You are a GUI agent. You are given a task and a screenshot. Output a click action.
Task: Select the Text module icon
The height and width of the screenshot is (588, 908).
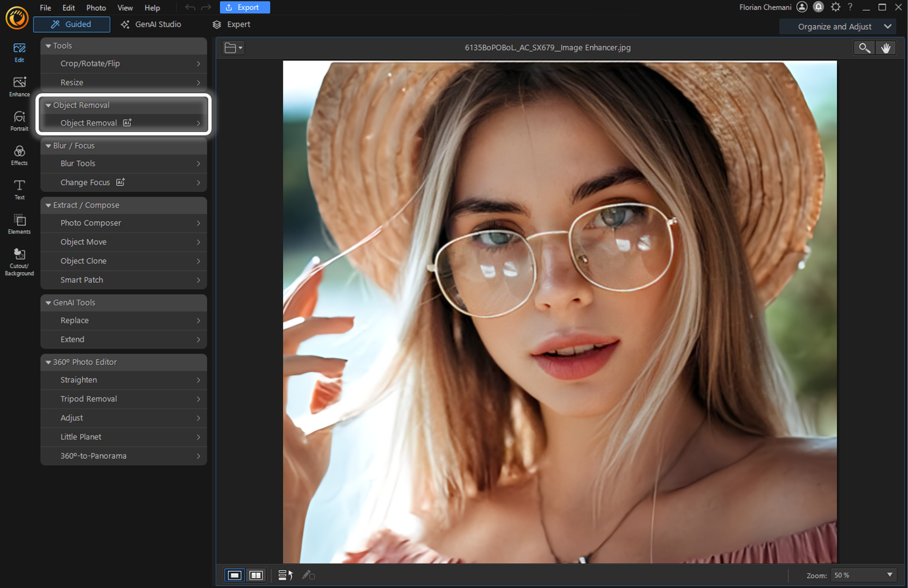tap(19, 189)
